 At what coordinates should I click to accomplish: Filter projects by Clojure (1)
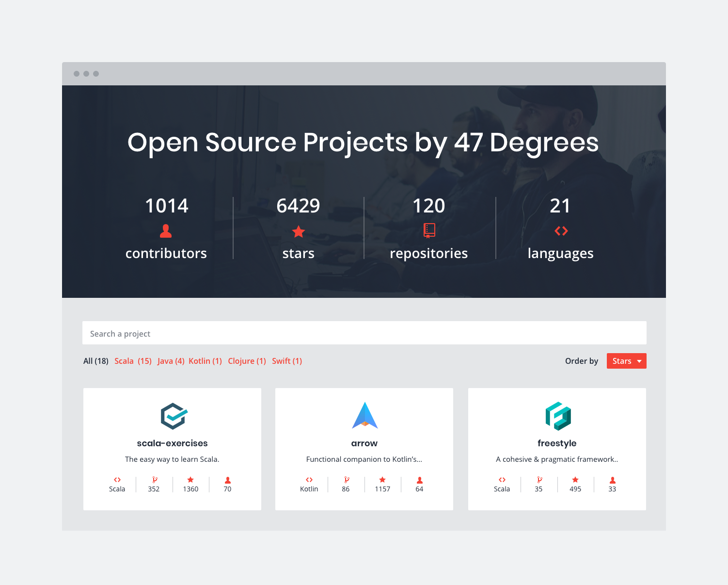[x=247, y=361]
